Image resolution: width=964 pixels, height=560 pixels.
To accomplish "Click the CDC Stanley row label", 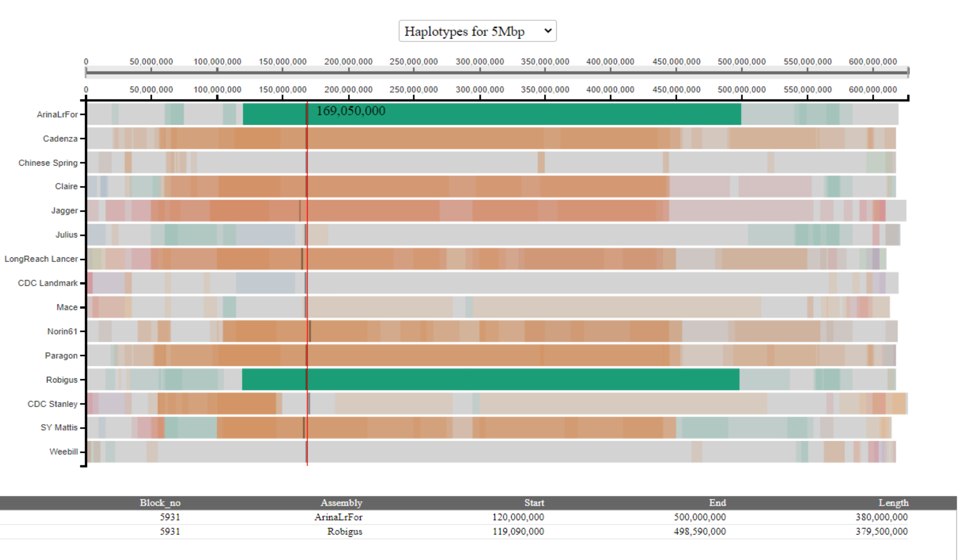I will (x=52, y=404).
